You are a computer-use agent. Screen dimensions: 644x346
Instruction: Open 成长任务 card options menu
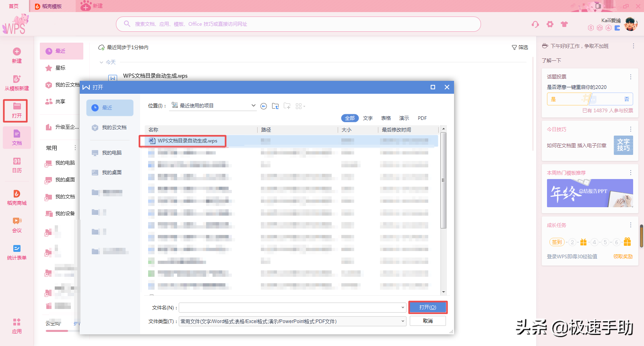pos(631,225)
